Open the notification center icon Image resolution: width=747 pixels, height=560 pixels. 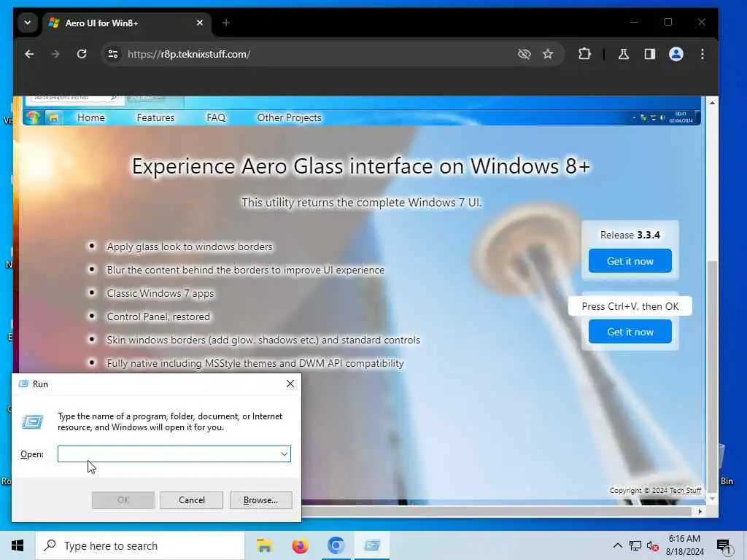coord(724,545)
